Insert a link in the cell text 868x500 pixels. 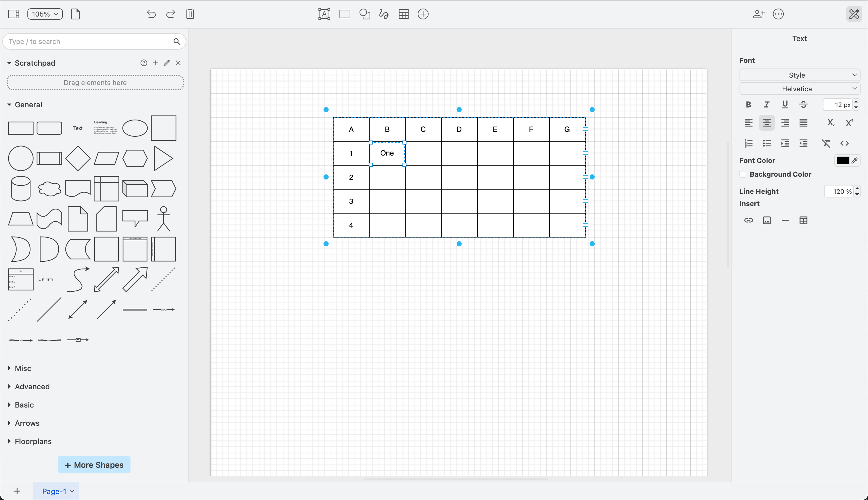tap(748, 220)
